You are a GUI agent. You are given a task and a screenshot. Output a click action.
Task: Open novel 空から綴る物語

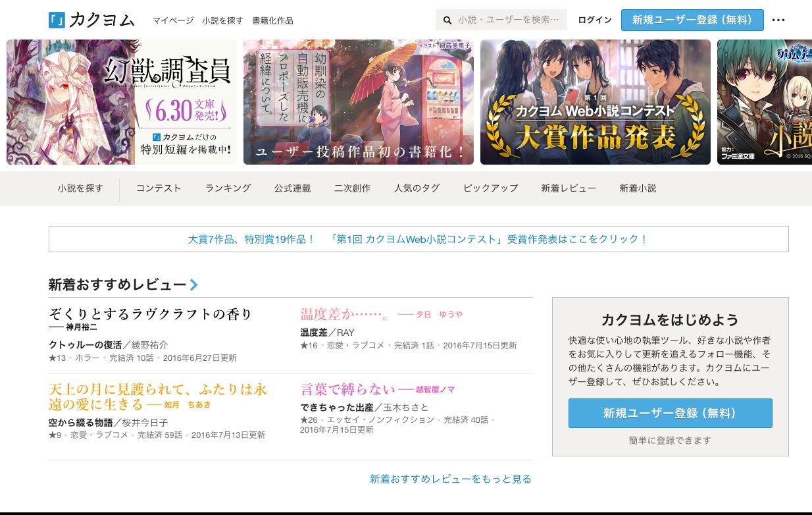click(80, 422)
